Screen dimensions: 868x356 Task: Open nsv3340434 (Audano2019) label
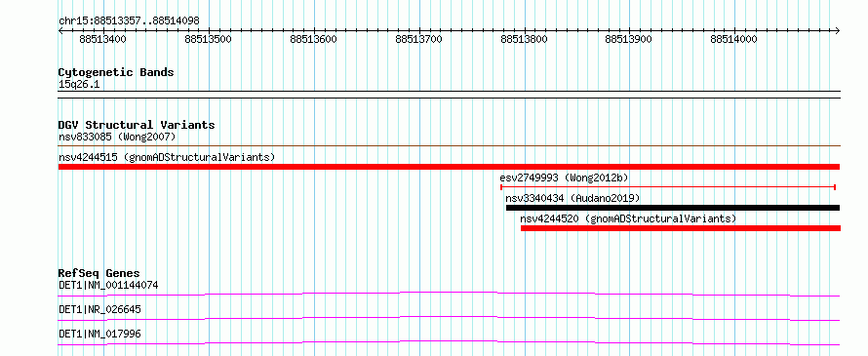572,198
